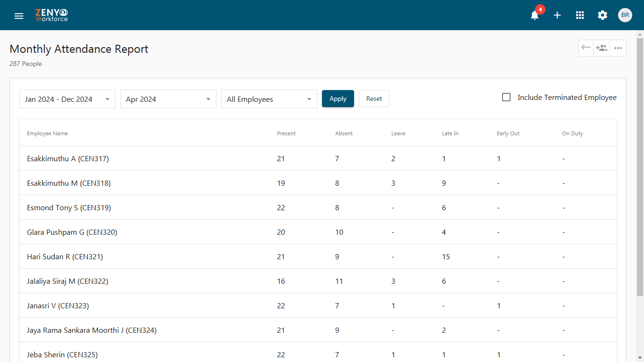Click the On Duty column header
This screenshot has width=644, height=362.
click(572, 133)
